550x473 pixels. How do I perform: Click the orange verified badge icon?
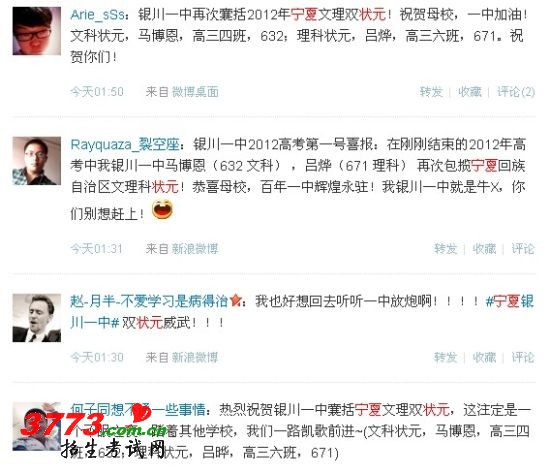(x=235, y=301)
